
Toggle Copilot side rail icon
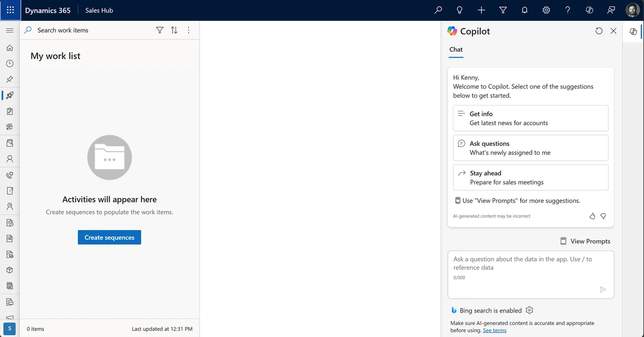tap(633, 31)
